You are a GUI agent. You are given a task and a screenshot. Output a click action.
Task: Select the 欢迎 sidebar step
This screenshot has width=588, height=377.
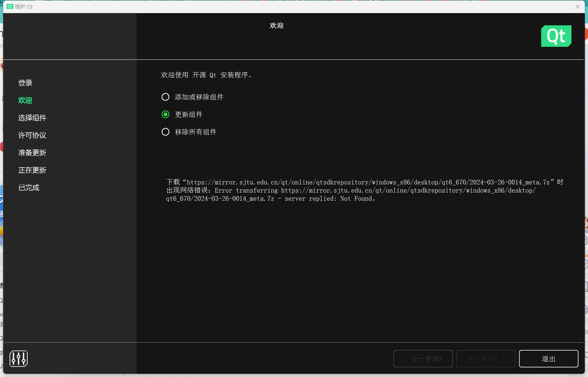(x=25, y=100)
